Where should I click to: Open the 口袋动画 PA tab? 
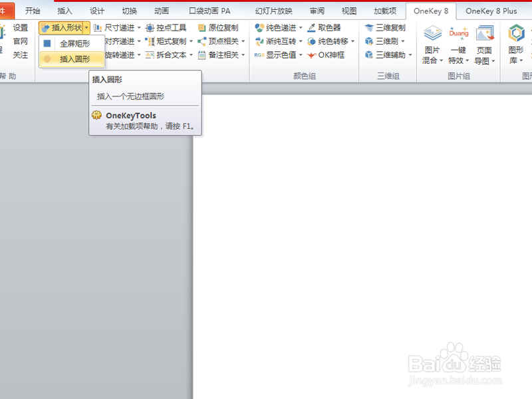(x=209, y=11)
